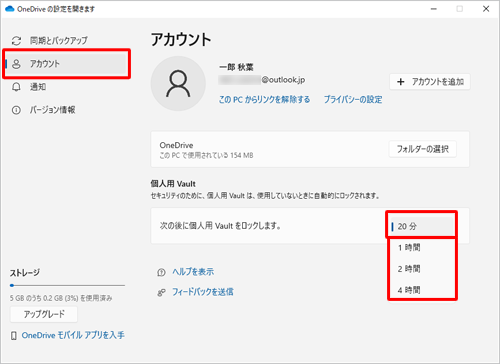Click the user profile avatar picture
Screen dimensions: 500x364
[178, 83]
